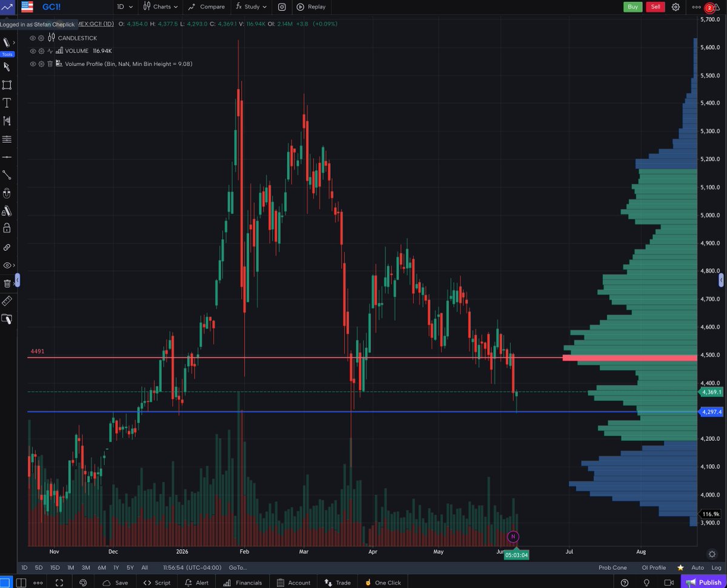The height and width of the screenshot is (588, 727).
Task: Open the Script editor
Action: pyautogui.click(x=157, y=583)
